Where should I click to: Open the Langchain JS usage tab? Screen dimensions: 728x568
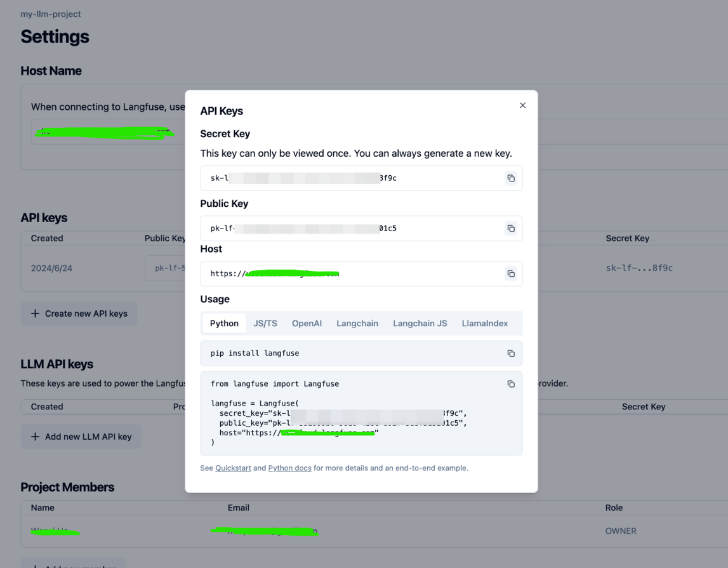(420, 324)
